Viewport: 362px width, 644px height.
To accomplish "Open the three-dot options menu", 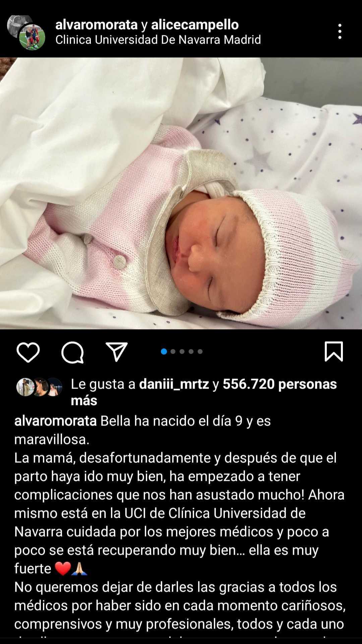I will point(340,31).
